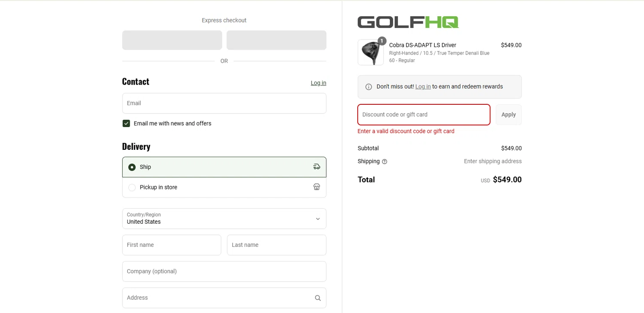Click the Enter shipping address text

(x=493, y=161)
